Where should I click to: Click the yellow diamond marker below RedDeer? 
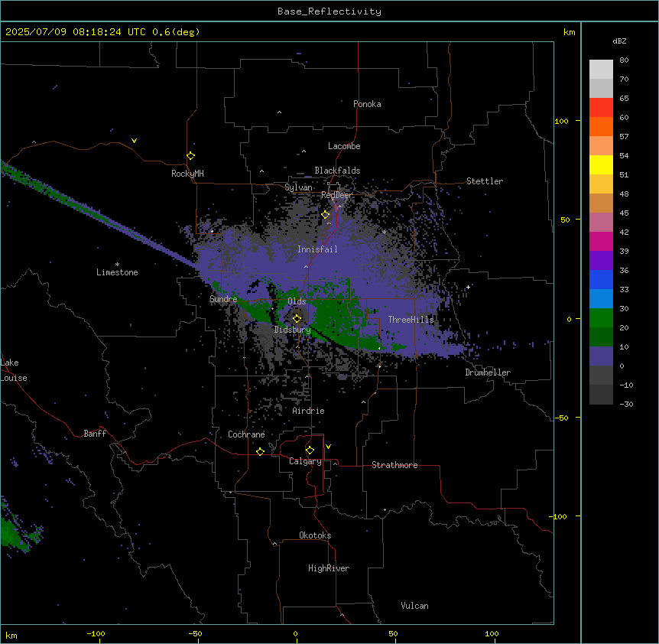click(326, 215)
